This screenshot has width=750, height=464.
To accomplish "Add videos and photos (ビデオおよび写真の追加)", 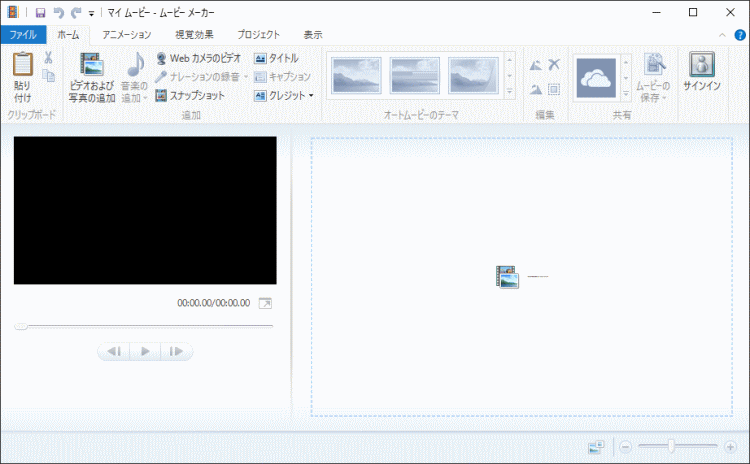I will point(91,77).
